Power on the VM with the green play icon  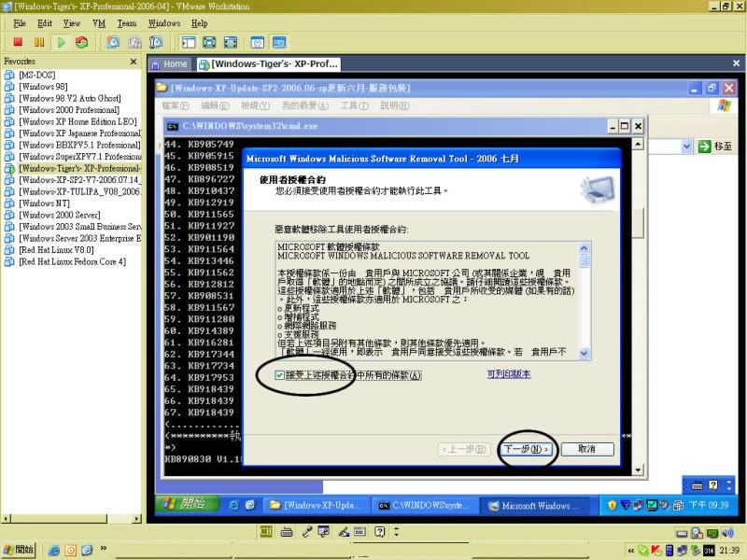click(x=61, y=42)
